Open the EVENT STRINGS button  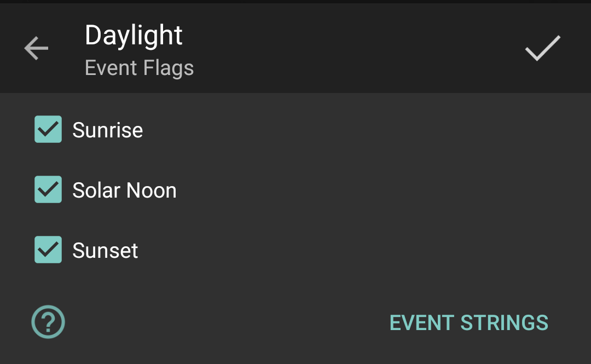pyautogui.click(x=468, y=323)
